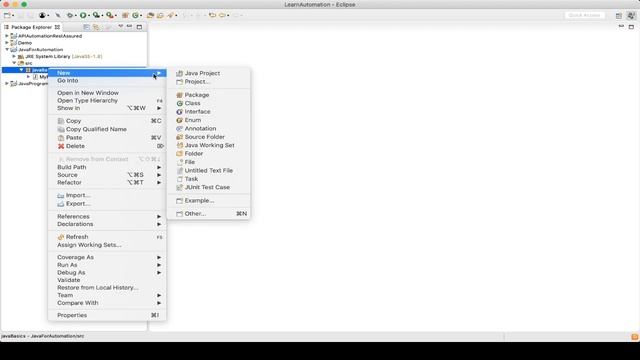The height and width of the screenshot is (360, 640).
Task: Click Export... in the context menu
Action: [107, 203]
